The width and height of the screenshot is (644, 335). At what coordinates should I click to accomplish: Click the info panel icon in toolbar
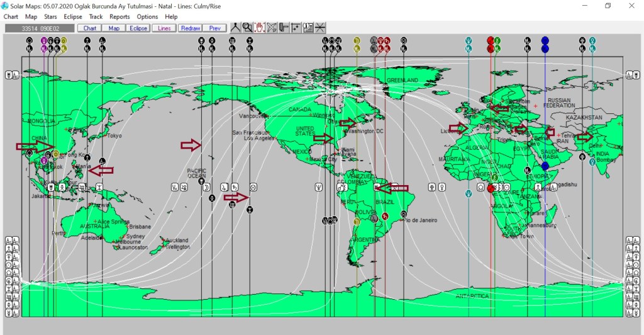(x=308, y=28)
